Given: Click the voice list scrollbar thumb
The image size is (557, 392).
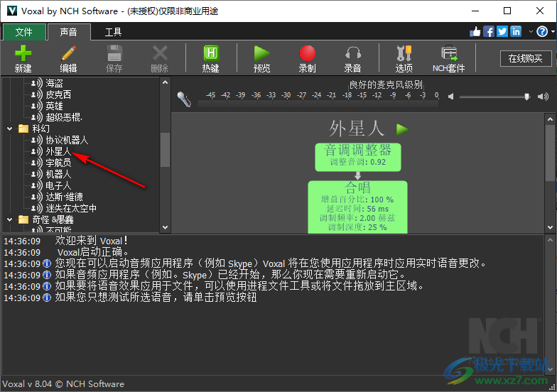Looking at the screenshot, I should coord(165,149).
